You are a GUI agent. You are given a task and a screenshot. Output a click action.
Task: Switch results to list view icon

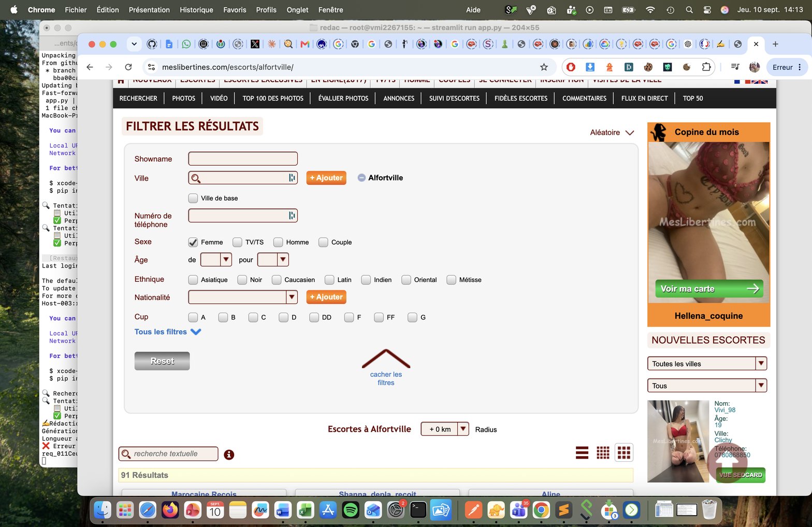582,453
